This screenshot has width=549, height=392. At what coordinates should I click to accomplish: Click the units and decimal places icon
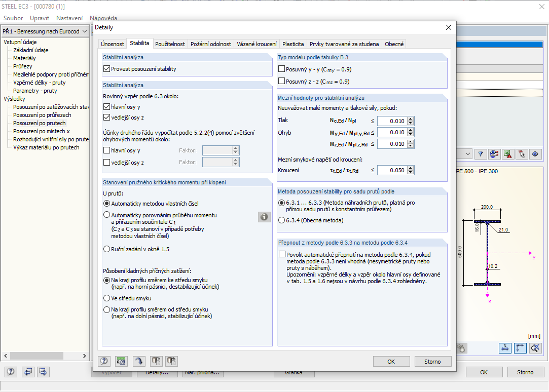pos(121,361)
